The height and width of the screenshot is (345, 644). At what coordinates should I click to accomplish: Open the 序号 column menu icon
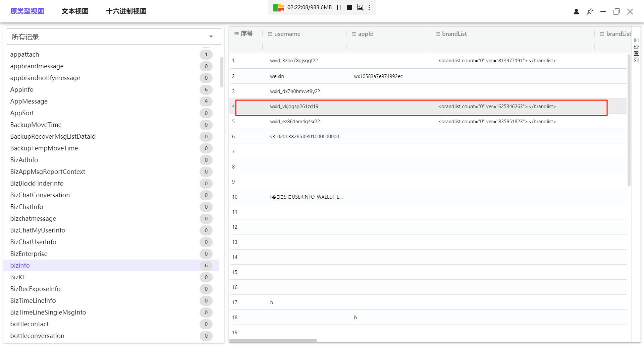click(236, 34)
